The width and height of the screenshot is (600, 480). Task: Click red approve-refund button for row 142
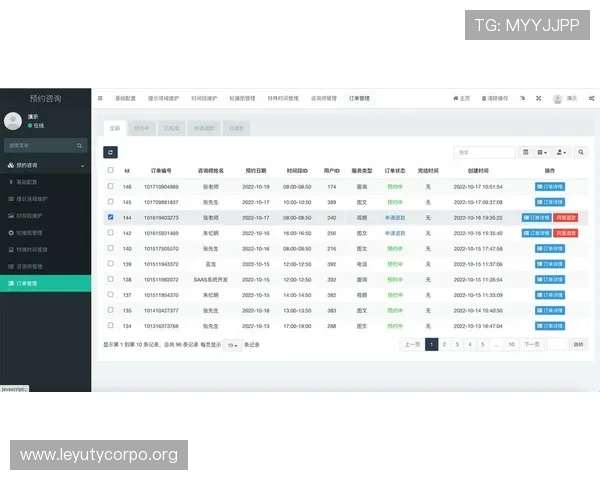pos(566,233)
